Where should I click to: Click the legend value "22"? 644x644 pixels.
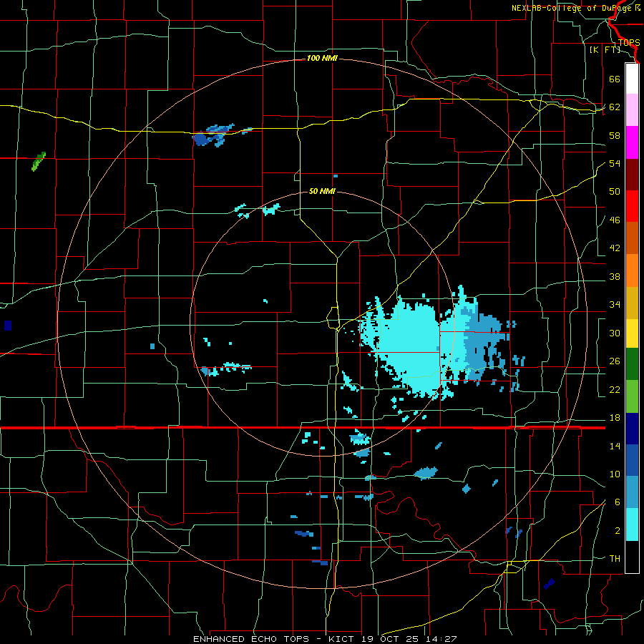pos(615,390)
